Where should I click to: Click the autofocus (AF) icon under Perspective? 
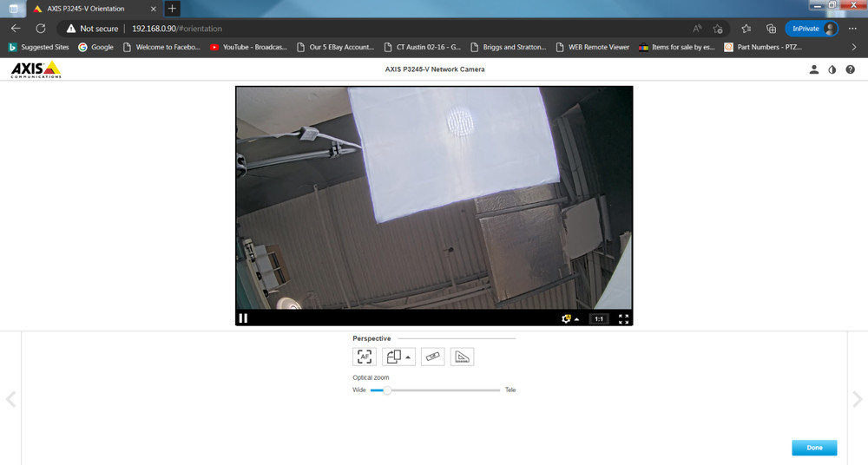point(365,357)
